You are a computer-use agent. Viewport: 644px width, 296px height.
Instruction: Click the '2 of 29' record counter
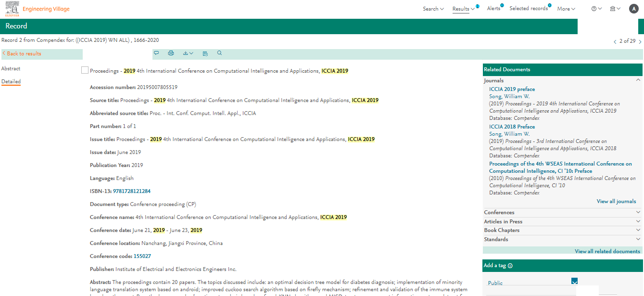click(x=627, y=41)
